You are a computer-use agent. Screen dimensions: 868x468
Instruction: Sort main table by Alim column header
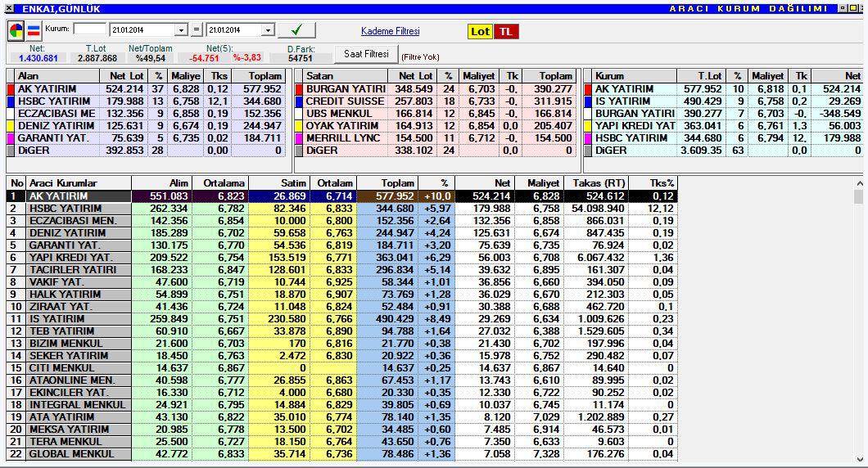[x=161, y=183]
